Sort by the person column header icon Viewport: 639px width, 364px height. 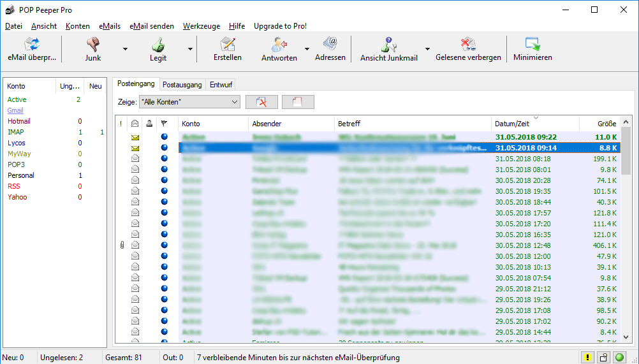coord(150,124)
